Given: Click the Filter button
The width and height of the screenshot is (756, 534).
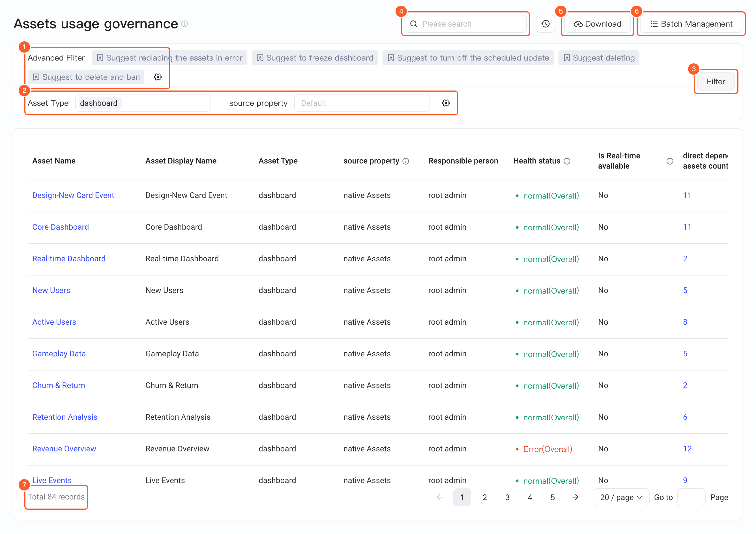Looking at the screenshot, I should [x=716, y=82].
